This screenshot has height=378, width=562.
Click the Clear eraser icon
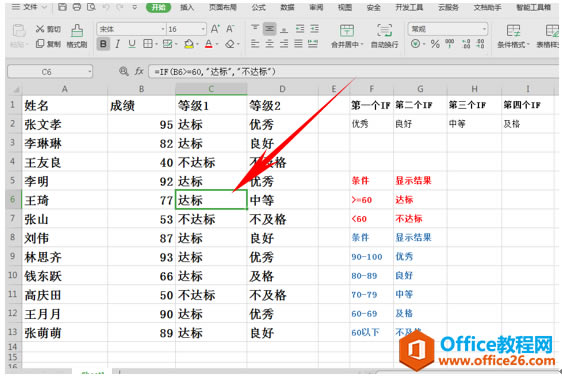(230, 44)
